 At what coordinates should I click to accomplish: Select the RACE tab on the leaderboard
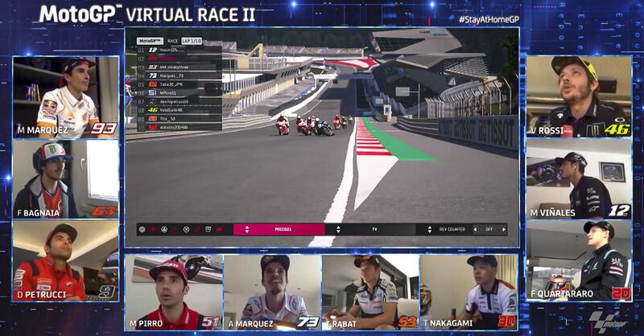pyautogui.click(x=172, y=40)
